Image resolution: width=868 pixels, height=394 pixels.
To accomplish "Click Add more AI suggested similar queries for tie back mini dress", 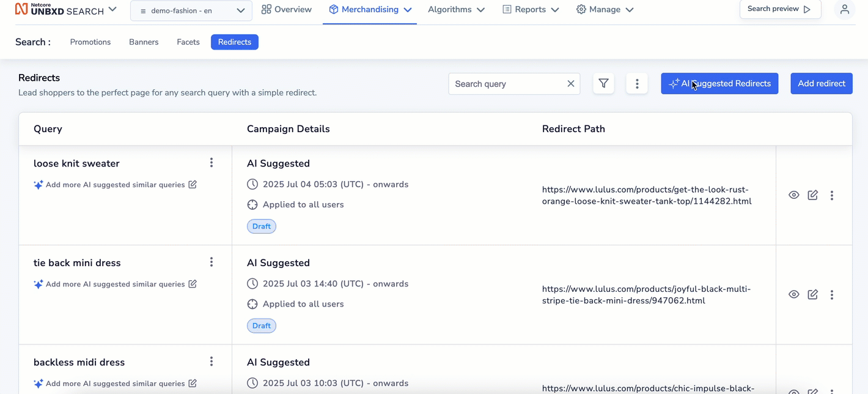I will coord(115,284).
